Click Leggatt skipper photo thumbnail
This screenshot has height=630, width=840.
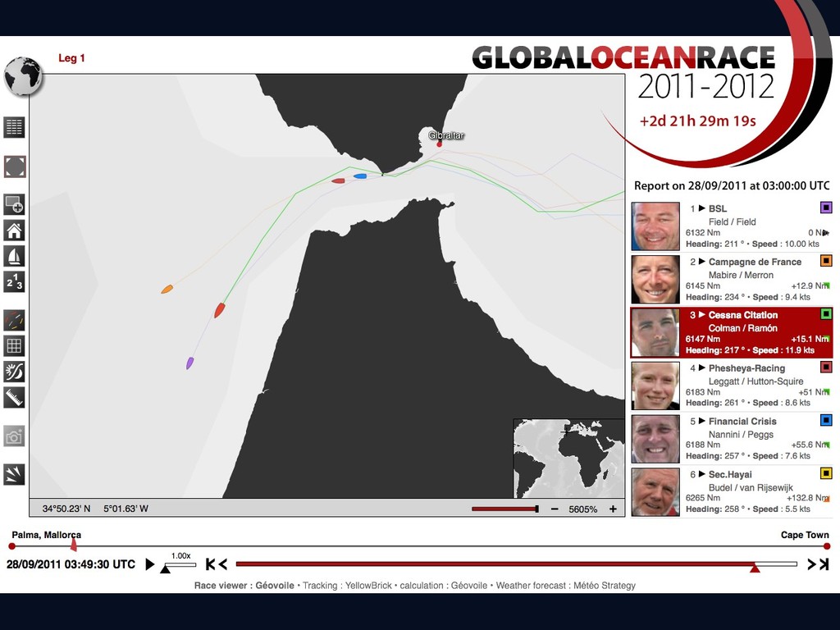655,386
